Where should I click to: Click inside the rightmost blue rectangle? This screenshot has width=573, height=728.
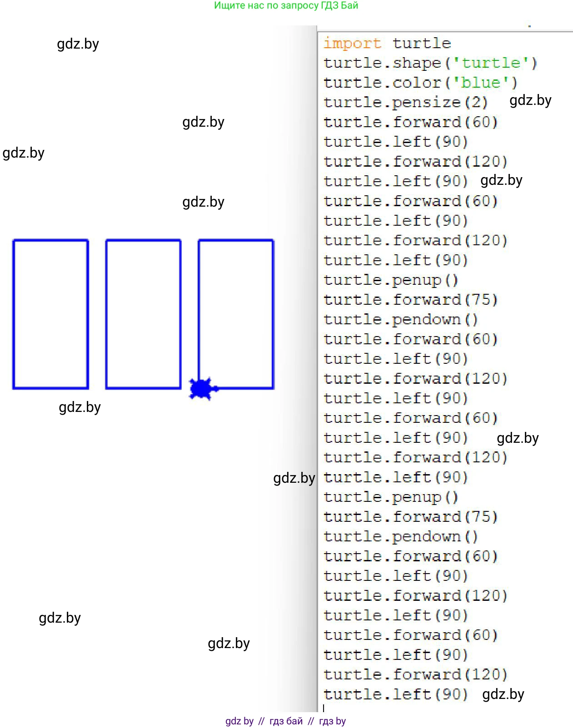point(236,314)
